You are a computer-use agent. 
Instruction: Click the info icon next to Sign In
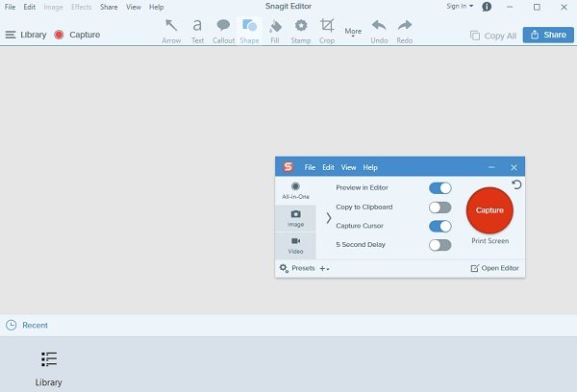(x=487, y=7)
